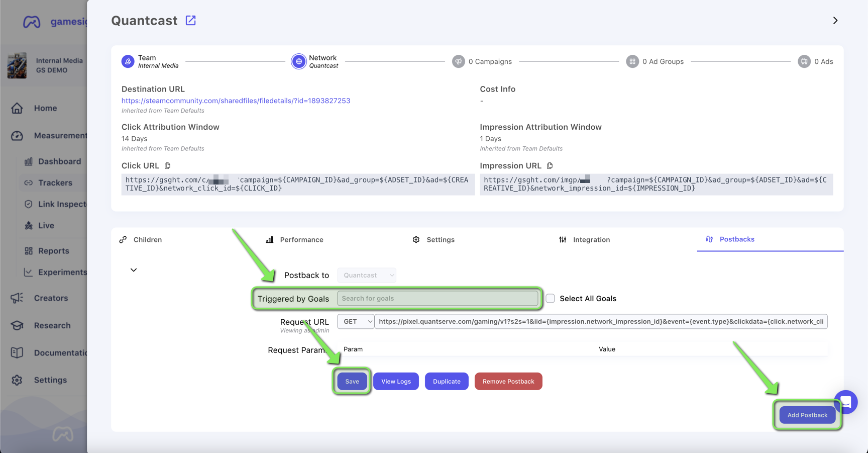
Task: Click the Ad Groups step icon
Action: tap(632, 61)
